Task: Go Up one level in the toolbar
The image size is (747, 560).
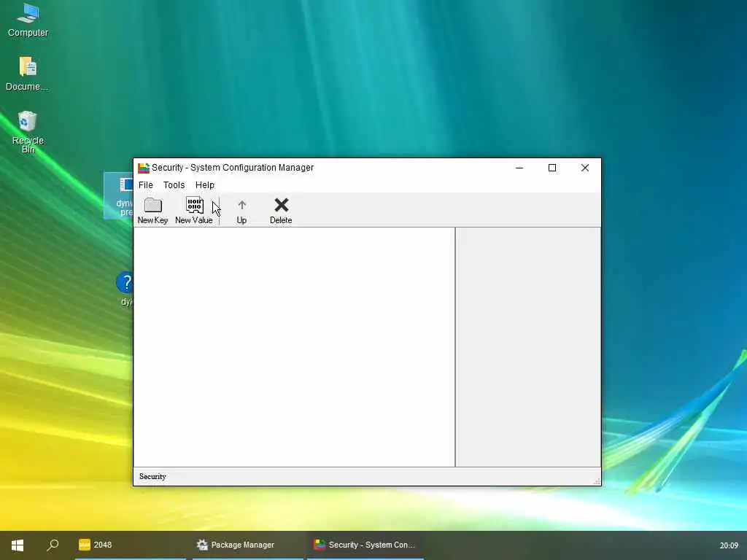Action: 241,210
